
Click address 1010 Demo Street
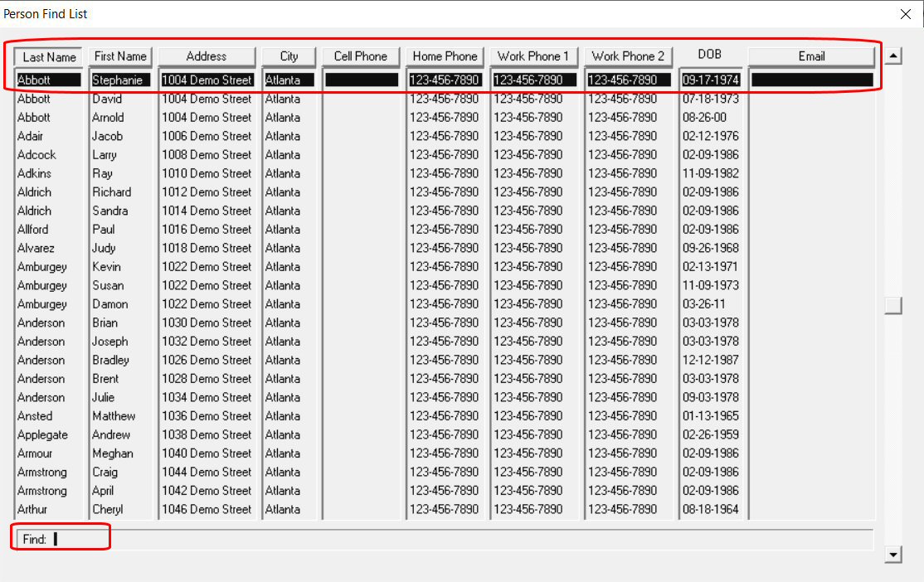tap(207, 174)
